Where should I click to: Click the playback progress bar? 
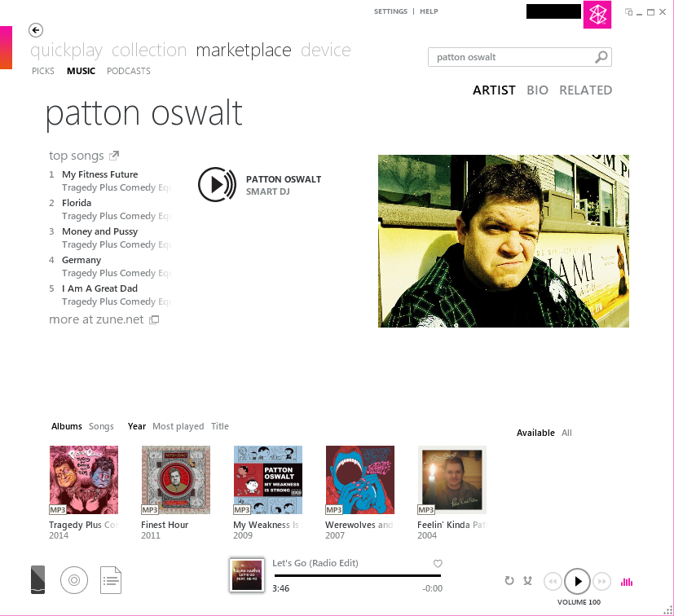(x=358, y=575)
